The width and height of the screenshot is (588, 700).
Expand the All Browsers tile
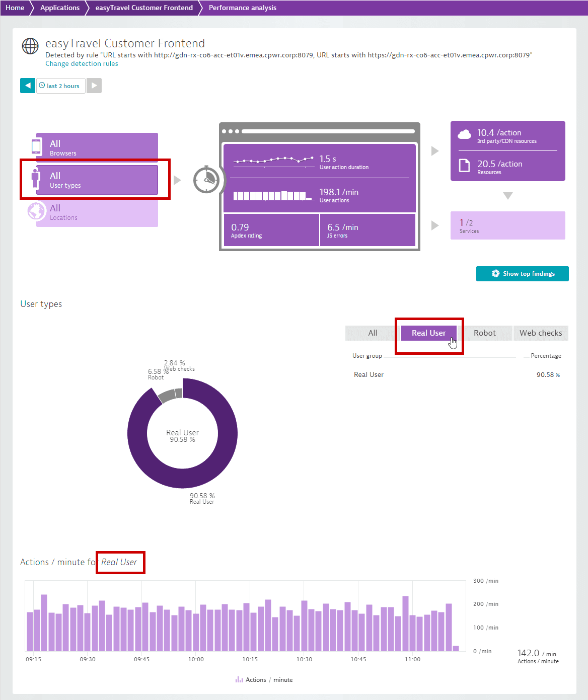pos(97,147)
